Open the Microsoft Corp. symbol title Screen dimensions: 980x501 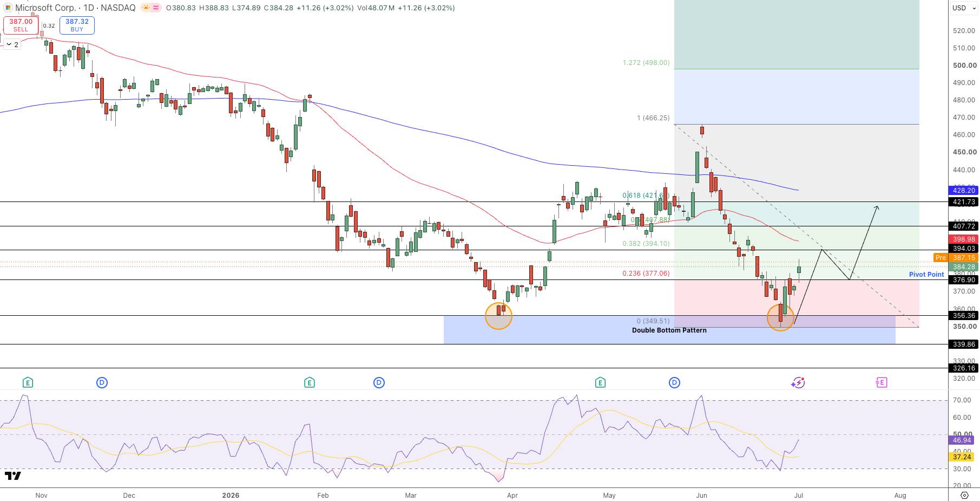click(x=46, y=8)
